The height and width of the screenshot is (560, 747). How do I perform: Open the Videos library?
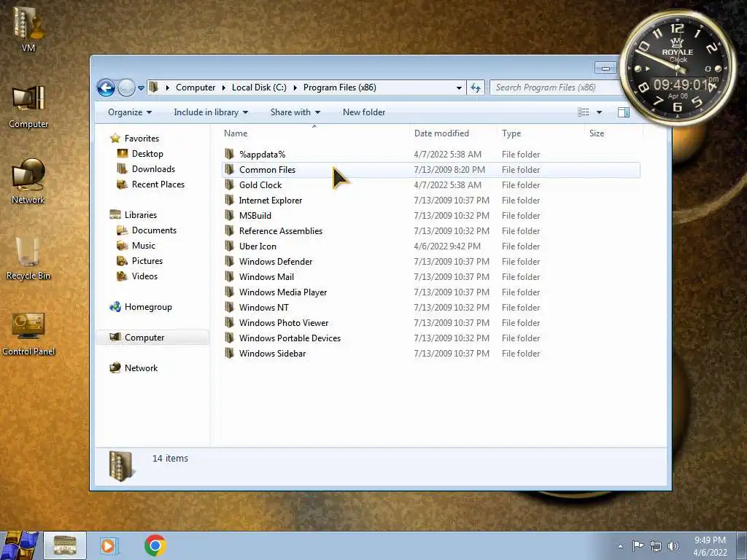tap(144, 276)
